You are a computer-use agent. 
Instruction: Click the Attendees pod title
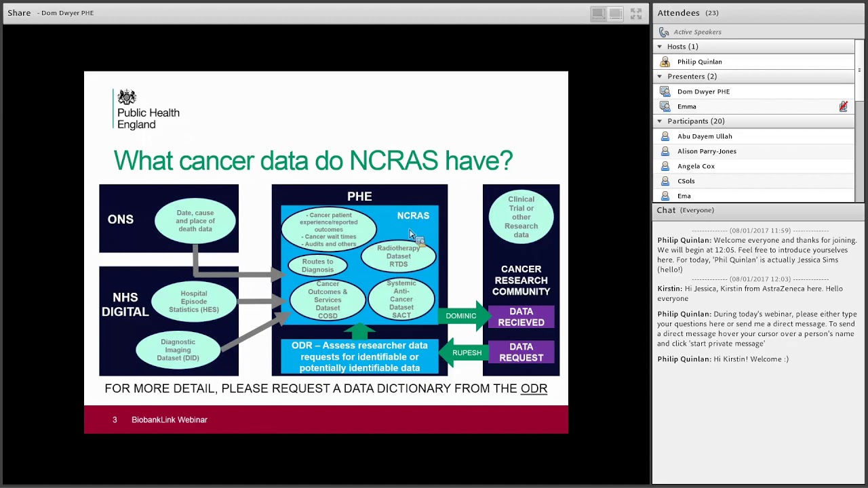678,13
